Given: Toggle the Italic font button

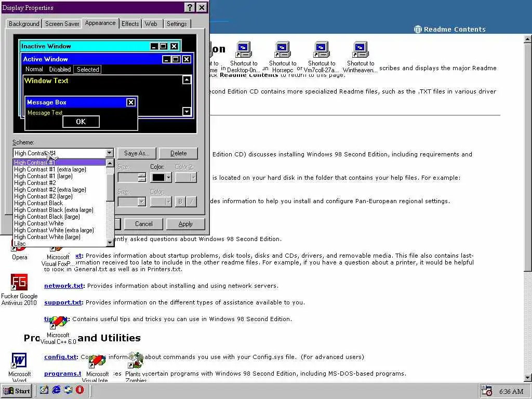Looking at the screenshot, I should pyautogui.click(x=192, y=202).
